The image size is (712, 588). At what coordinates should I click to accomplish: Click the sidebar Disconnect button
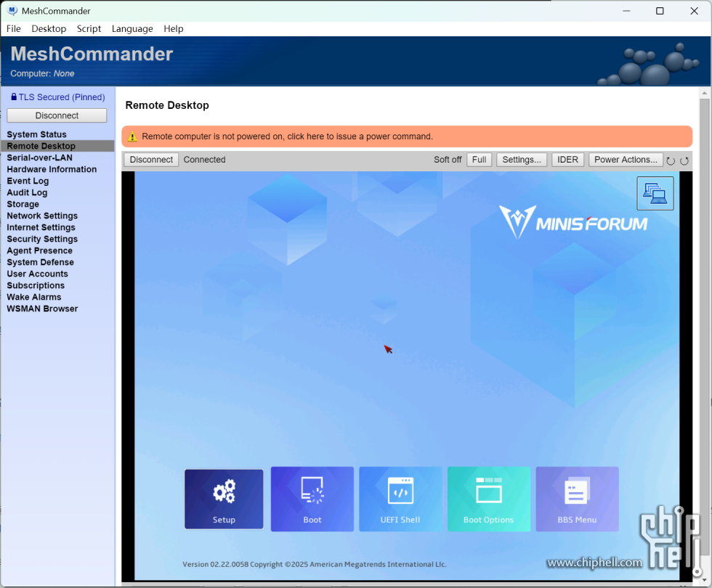click(57, 115)
